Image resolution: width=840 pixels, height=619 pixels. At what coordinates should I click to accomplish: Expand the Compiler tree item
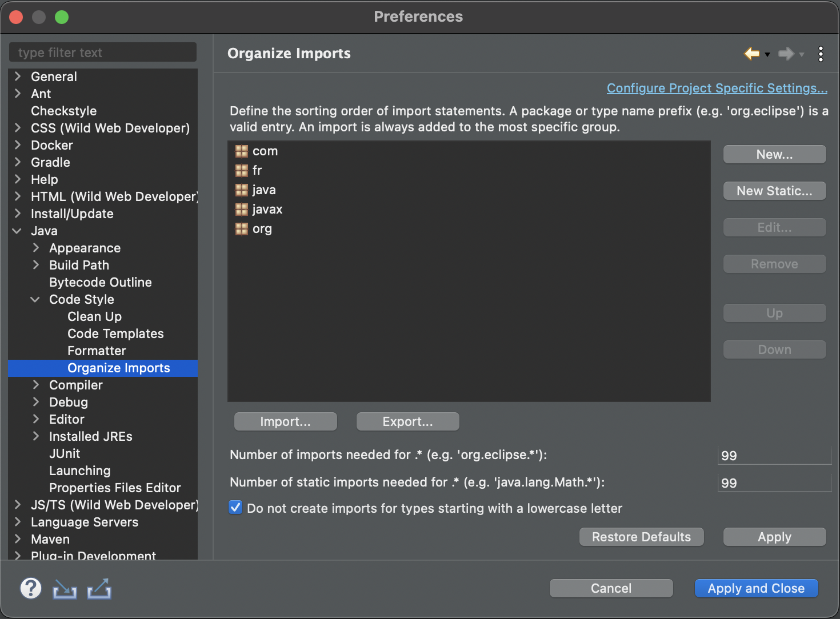pyautogui.click(x=35, y=385)
